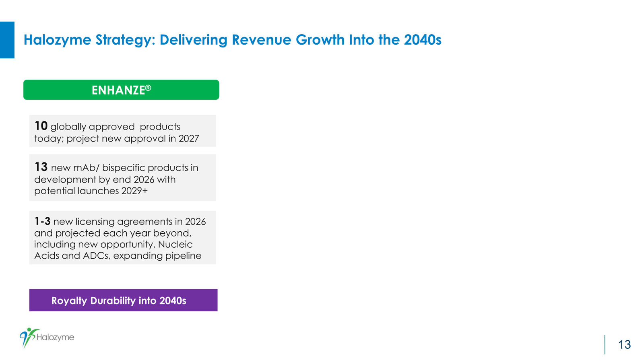Click the slide title 'Halozyme Strategy: Delivering Revenue Growth Into the 2040s'
Screen dimensions: 644x362
[232, 40]
